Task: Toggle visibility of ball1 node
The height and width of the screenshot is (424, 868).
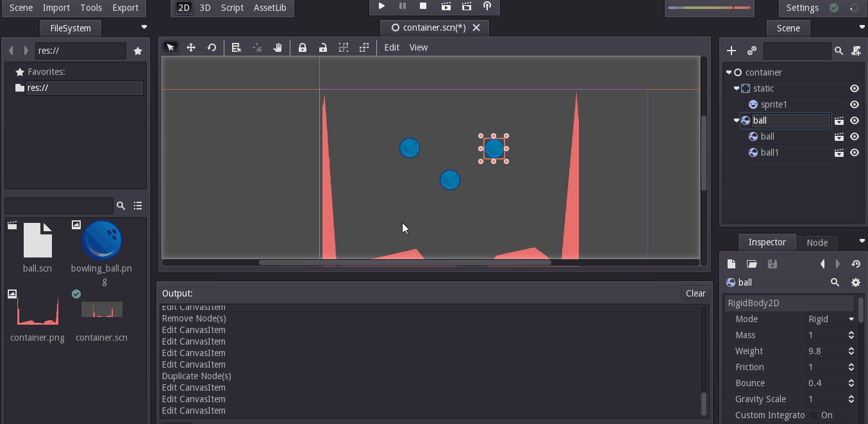Action: (855, 152)
